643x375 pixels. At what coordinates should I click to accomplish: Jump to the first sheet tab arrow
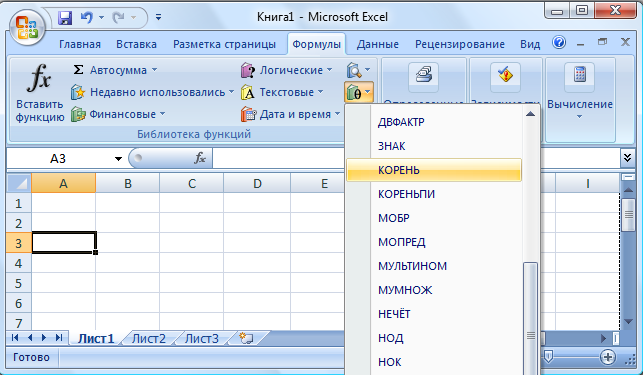[15, 338]
